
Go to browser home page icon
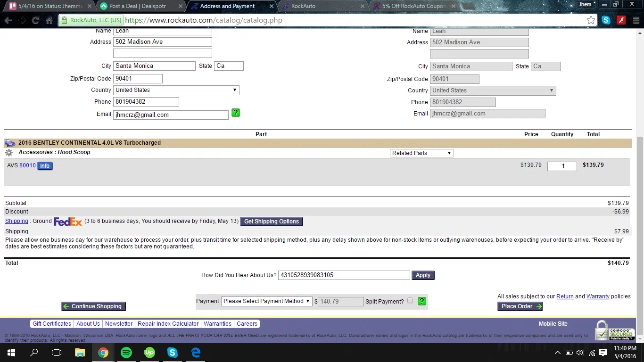pyautogui.click(x=50, y=20)
